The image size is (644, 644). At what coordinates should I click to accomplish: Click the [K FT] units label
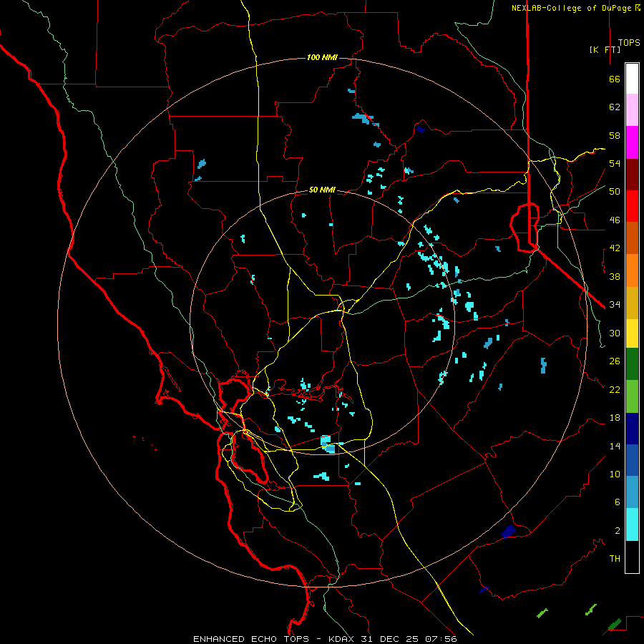tap(605, 49)
